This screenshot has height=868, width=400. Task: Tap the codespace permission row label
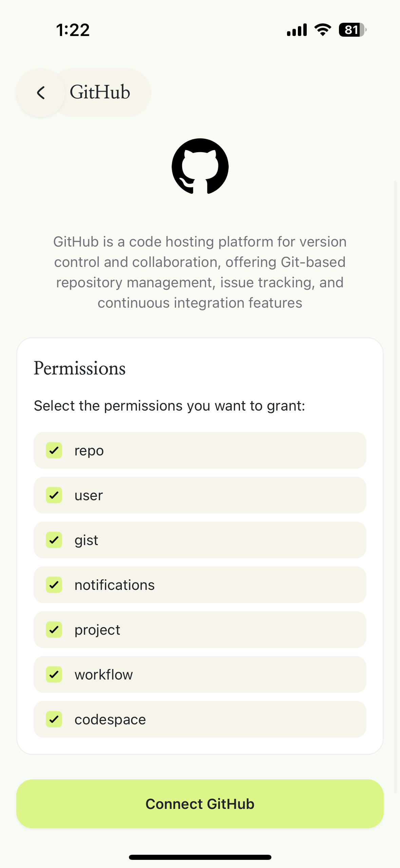(x=110, y=720)
